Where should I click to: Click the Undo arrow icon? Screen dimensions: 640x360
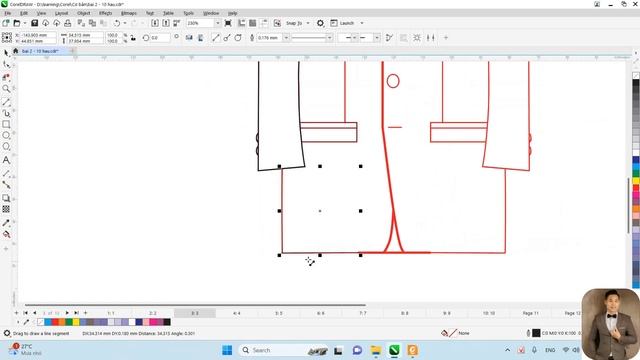(x=117, y=23)
